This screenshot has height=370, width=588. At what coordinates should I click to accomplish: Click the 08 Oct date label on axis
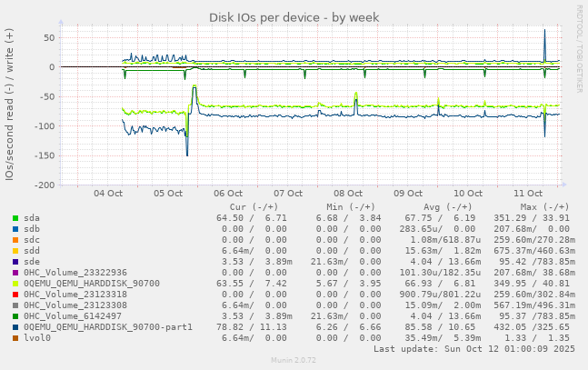[348, 194]
